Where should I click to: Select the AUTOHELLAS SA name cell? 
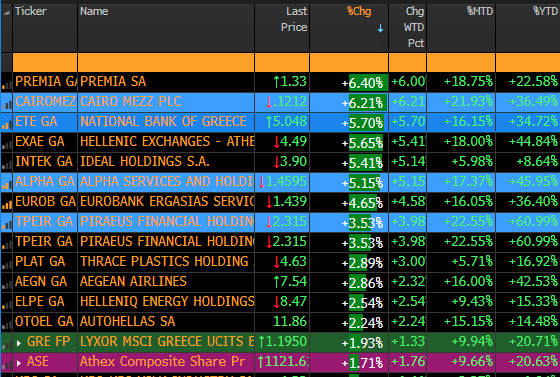[x=166, y=322]
